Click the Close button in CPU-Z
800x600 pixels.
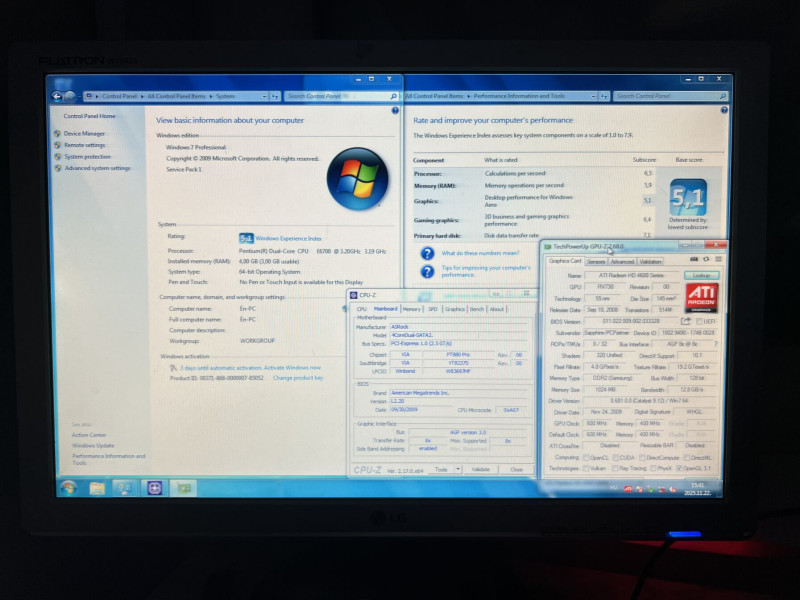(x=516, y=469)
